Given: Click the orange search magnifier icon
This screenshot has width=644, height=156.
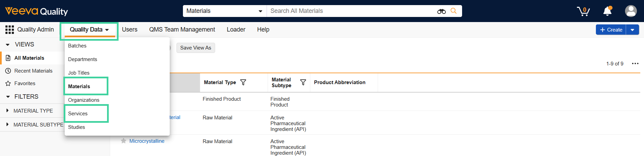Looking at the screenshot, I should (x=454, y=11).
